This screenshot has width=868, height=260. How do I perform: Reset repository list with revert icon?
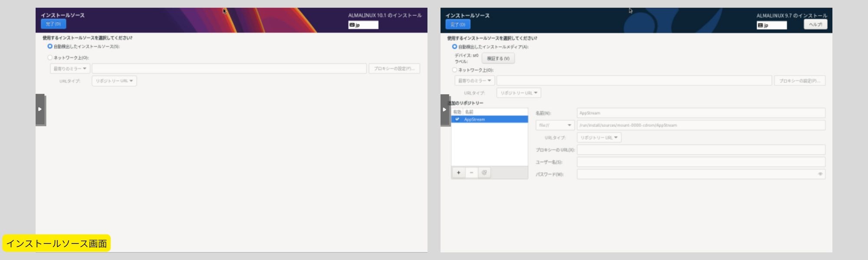pos(484,172)
